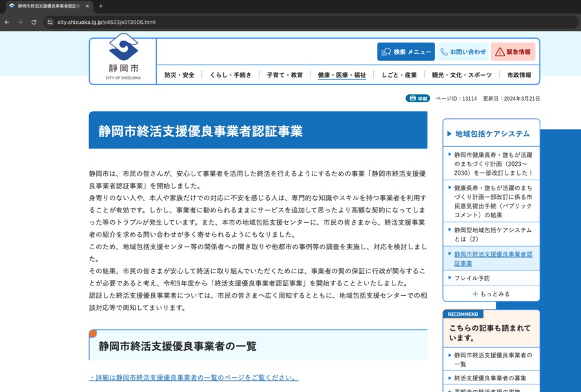Click the browser address bar URL
This screenshot has height=392, width=581.
point(107,22)
